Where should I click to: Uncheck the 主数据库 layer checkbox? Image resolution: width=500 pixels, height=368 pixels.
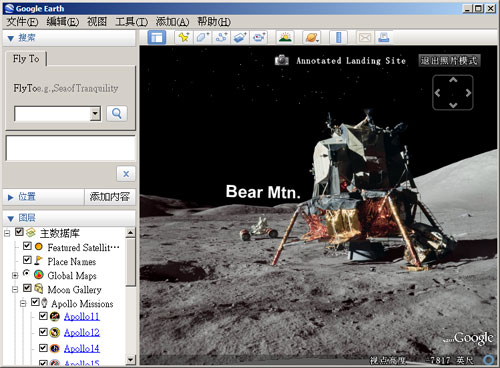pyautogui.click(x=19, y=232)
